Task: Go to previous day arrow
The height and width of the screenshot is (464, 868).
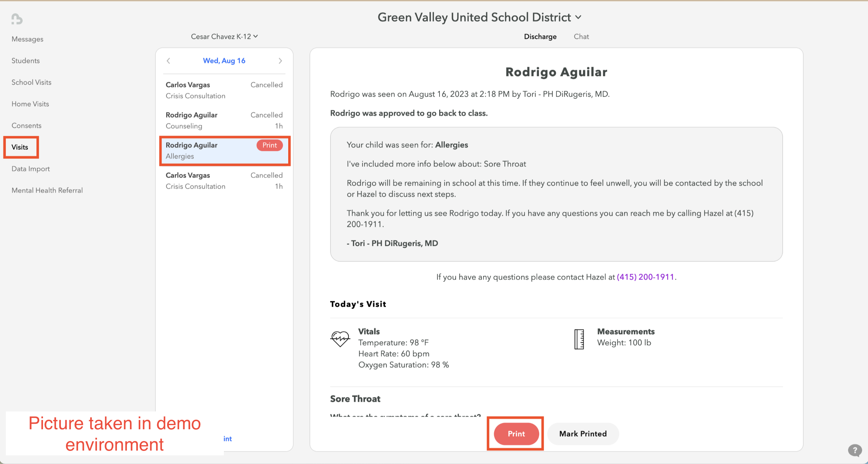Action: pyautogui.click(x=169, y=61)
